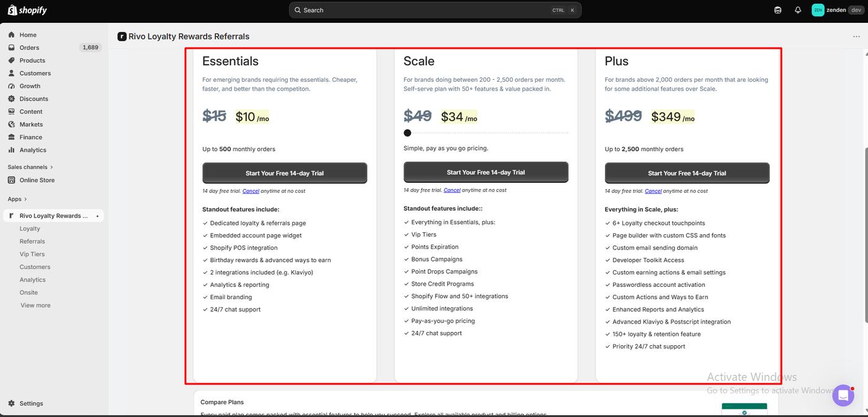Click the ZEN store avatar

click(x=818, y=10)
